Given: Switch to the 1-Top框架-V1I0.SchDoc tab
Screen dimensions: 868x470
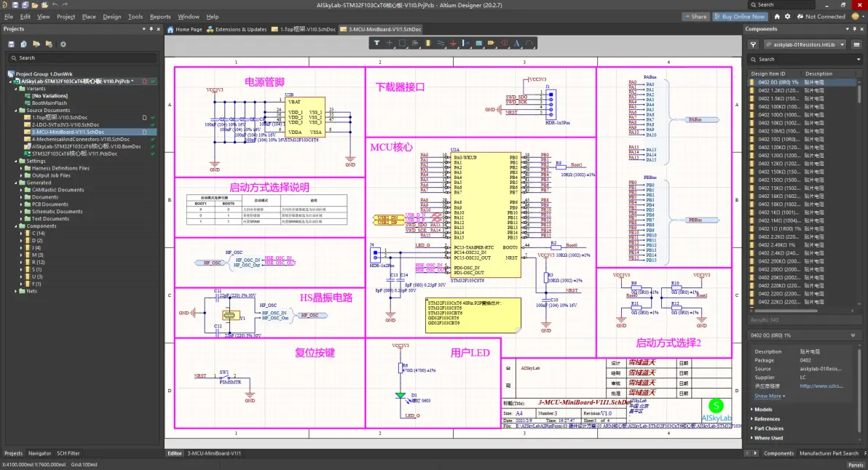Looking at the screenshot, I should point(304,29).
